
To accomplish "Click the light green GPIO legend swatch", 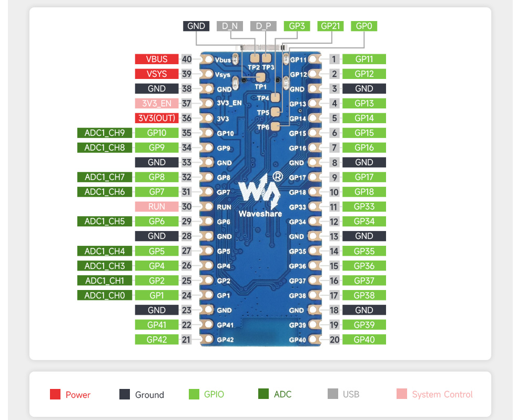I will tap(194, 394).
